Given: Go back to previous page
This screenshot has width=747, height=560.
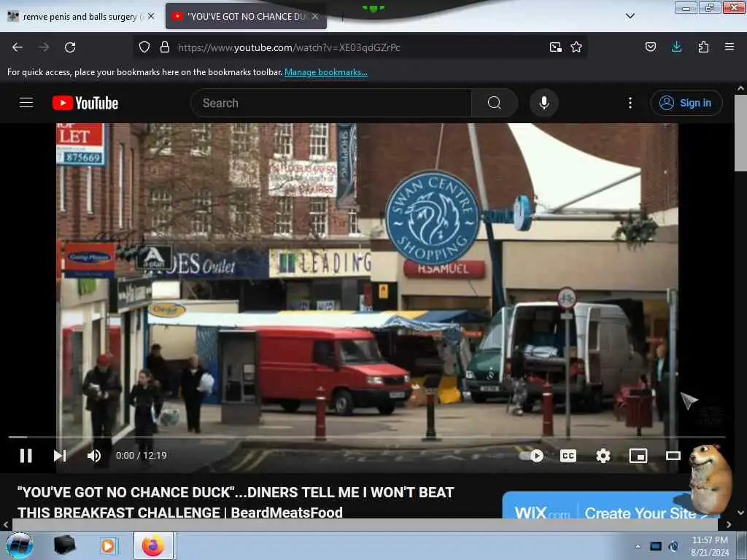Looking at the screenshot, I should coord(18,47).
